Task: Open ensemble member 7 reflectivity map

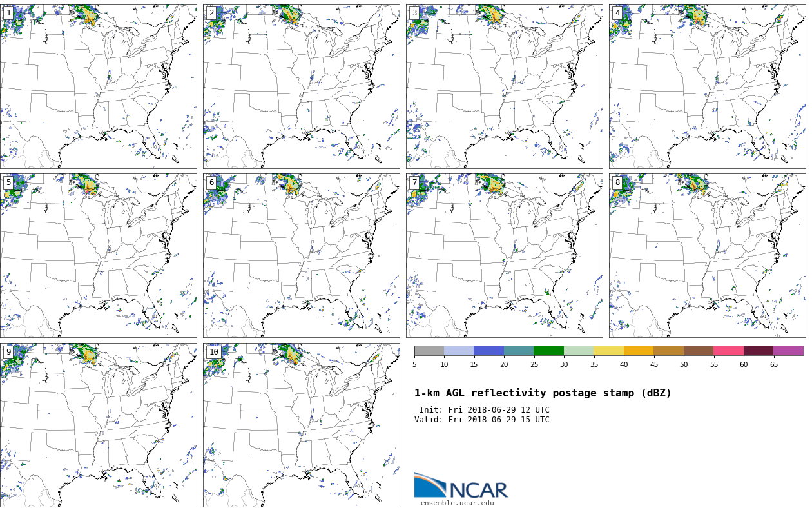Action: tap(504, 255)
